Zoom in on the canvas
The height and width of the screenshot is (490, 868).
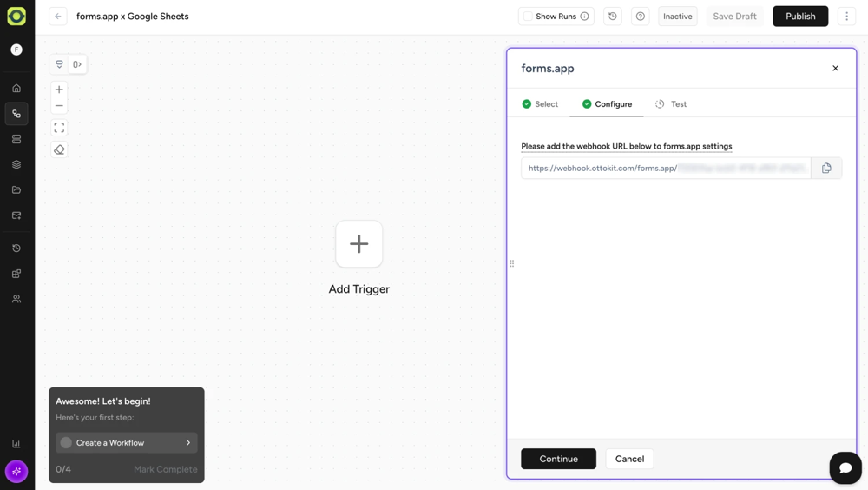coord(59,89)
